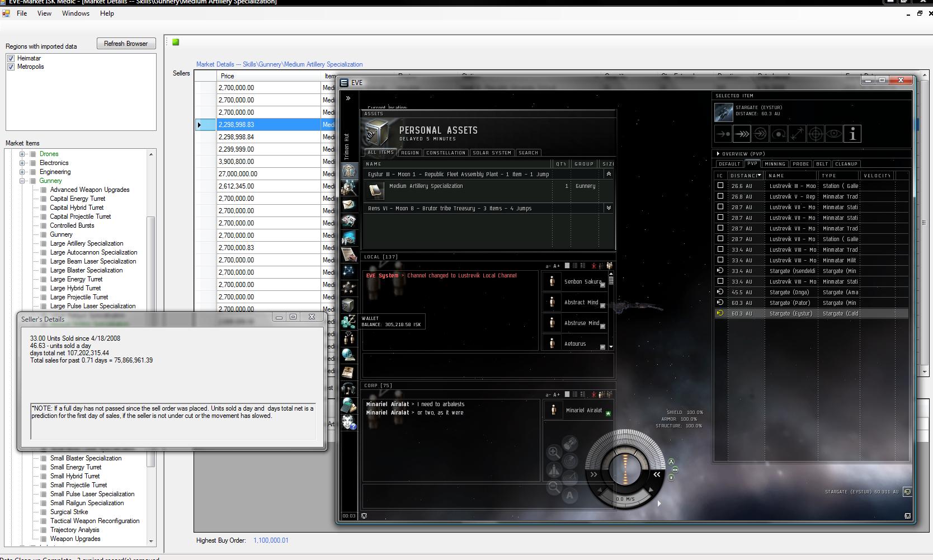933x560 pixels.
Task: Expand the Overview (PVP) disclosure triangle
Action: point(718,153)
